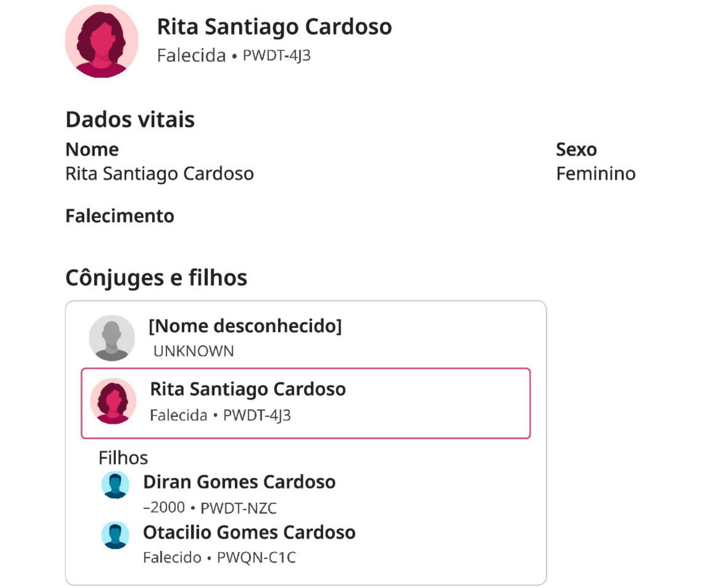Click the PWDT-4J3 ID in the page header

(277, 55)
